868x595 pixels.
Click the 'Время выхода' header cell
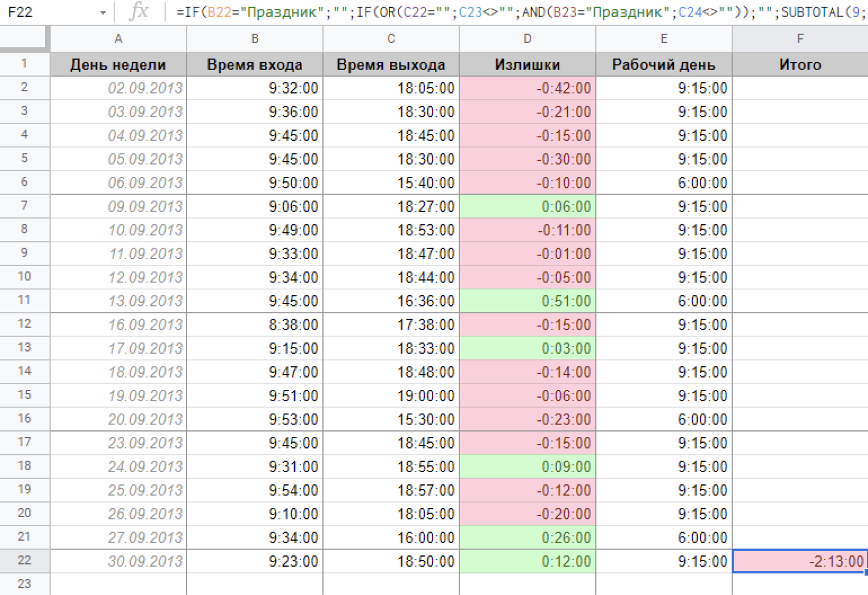tap(391, 65)
